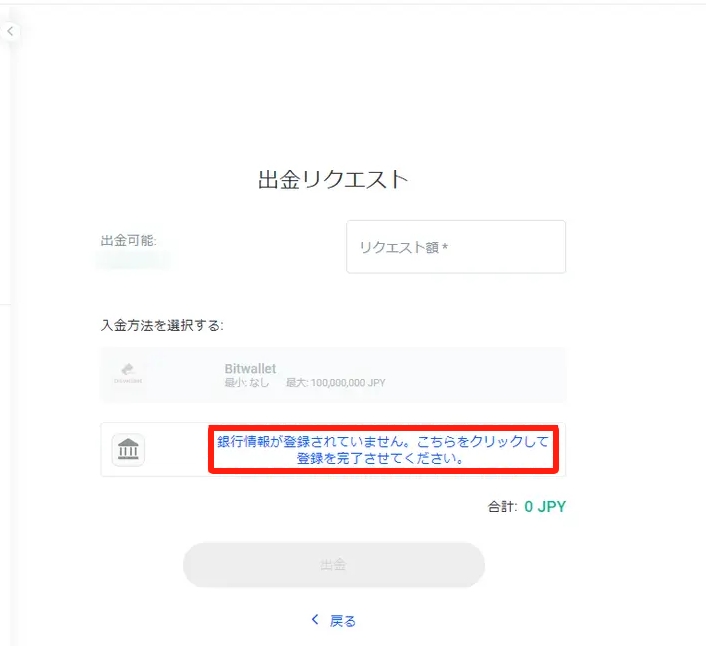Click the back arrow beside 戻る
The height and width of the screenshot is (646, 706).
click(315, 620)
